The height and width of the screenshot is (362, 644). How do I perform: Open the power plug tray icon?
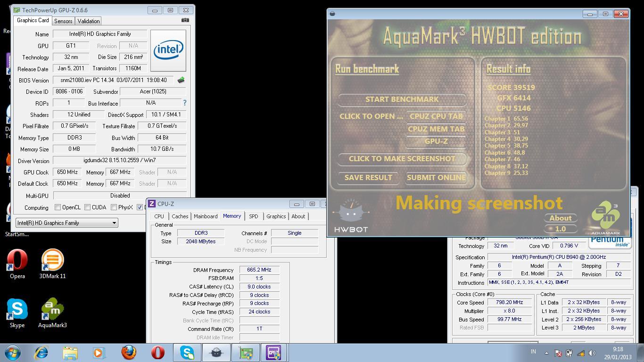(569, 353)
